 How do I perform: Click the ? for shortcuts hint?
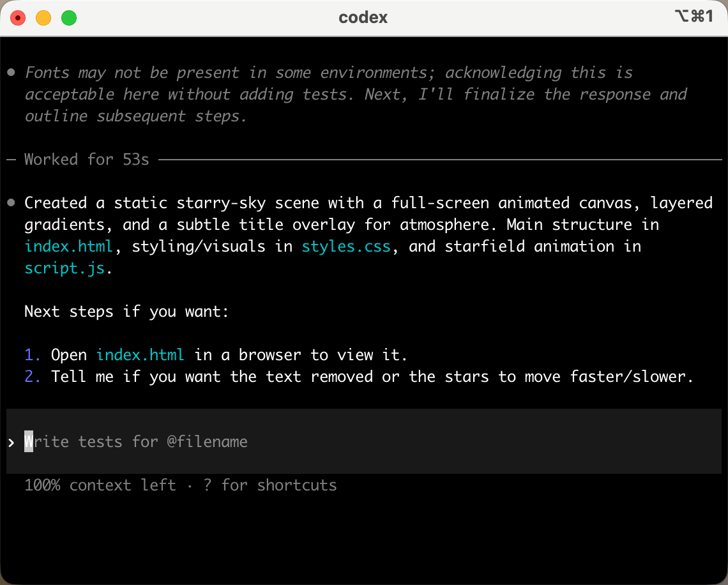270,485
